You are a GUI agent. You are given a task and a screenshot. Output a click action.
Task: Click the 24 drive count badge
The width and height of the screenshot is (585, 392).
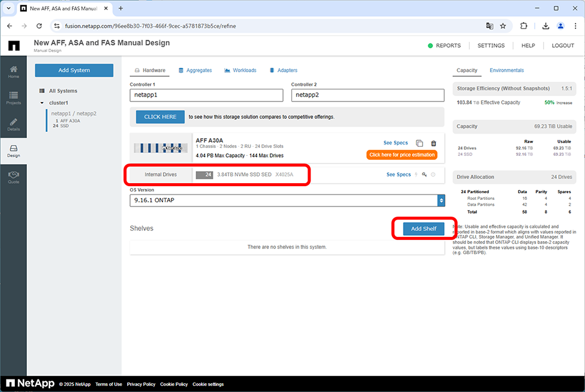[204, 175]
